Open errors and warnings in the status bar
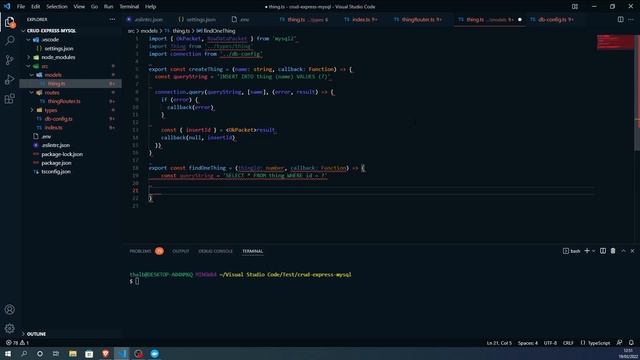Screen dimensions: 640x360 click(17, 343)
